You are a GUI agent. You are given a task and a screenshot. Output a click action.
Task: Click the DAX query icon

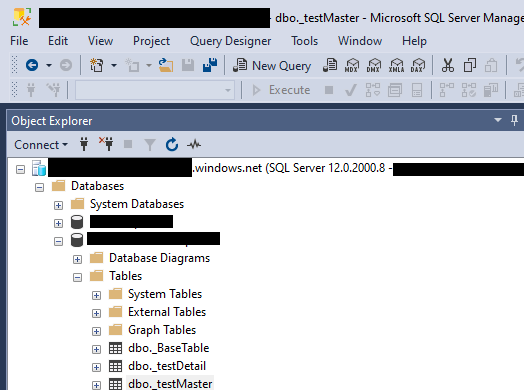click(418, 65)
